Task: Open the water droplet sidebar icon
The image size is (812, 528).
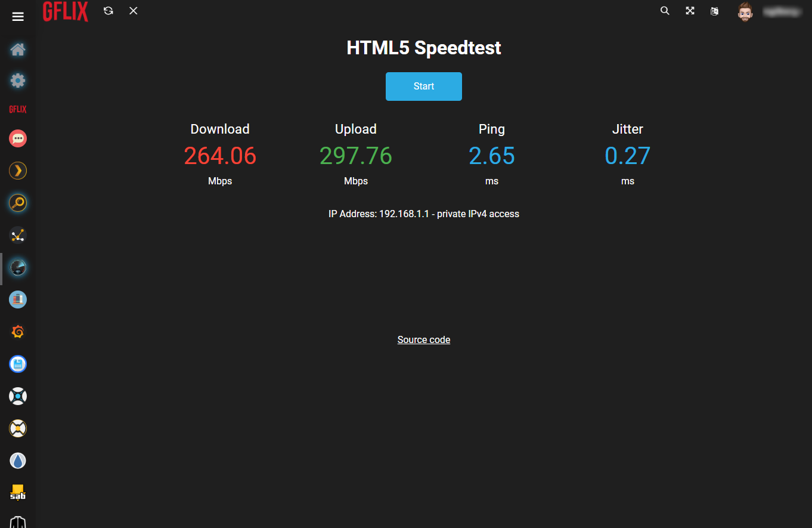Action: (x=18, y=461)
